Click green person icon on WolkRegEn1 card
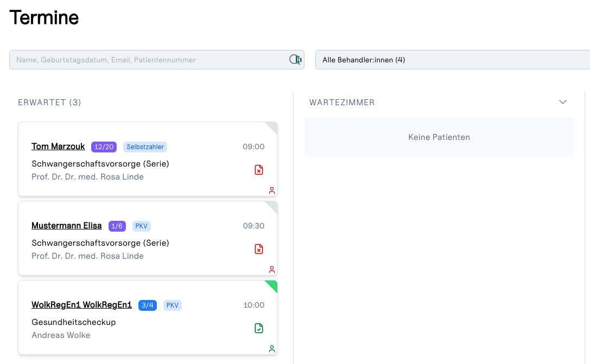Screen dimensions: 590x364 (272, 349)
